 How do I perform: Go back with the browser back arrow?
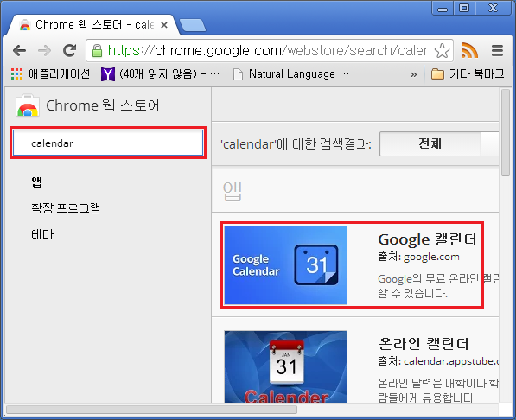19,50
